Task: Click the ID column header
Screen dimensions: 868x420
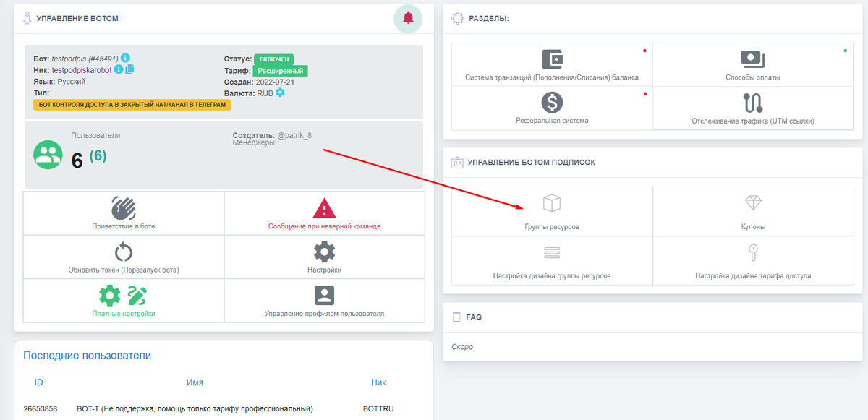Action: (38, 382)
